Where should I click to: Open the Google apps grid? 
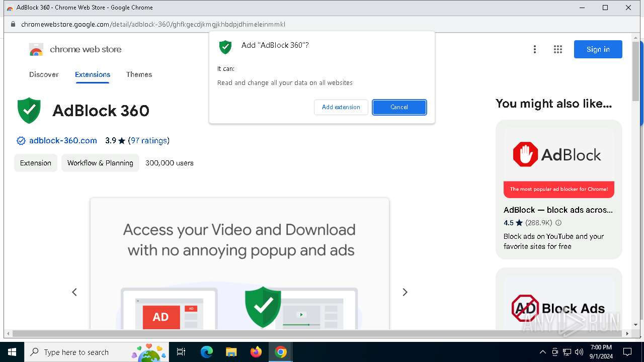click(x=557, y=49)
